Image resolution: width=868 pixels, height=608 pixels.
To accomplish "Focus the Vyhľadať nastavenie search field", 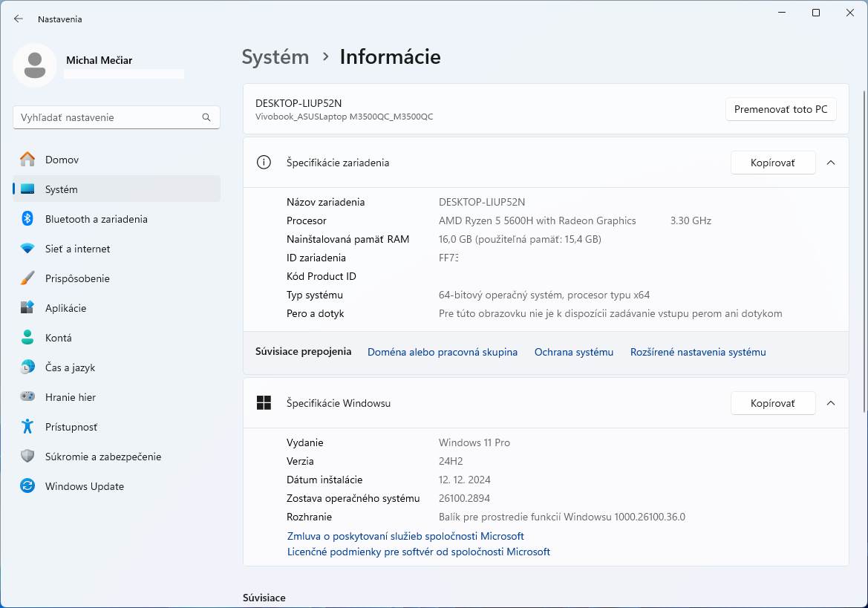I will tap(117, 117).
